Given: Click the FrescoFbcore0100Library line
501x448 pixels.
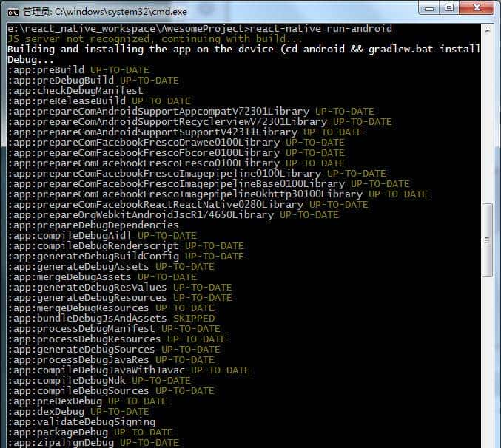Looking at the screenshot, I should pyautogui.click(x=176, y=153).
